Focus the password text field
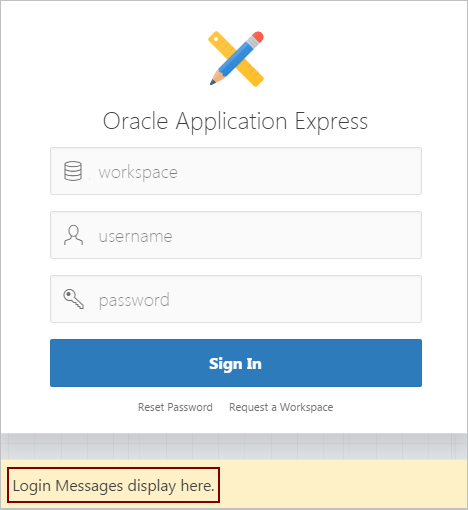This screenshot has height=510, width=468. (x=236, y=299)
